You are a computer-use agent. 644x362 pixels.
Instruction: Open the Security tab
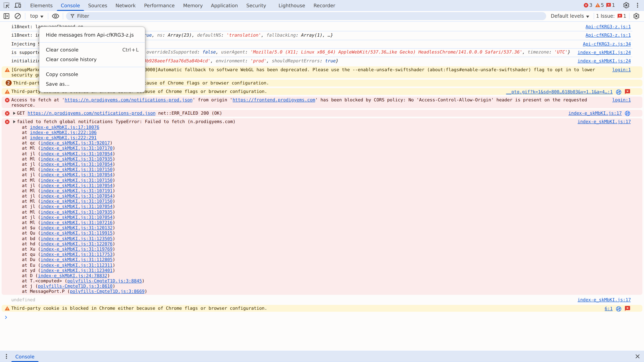click(256, 5)
